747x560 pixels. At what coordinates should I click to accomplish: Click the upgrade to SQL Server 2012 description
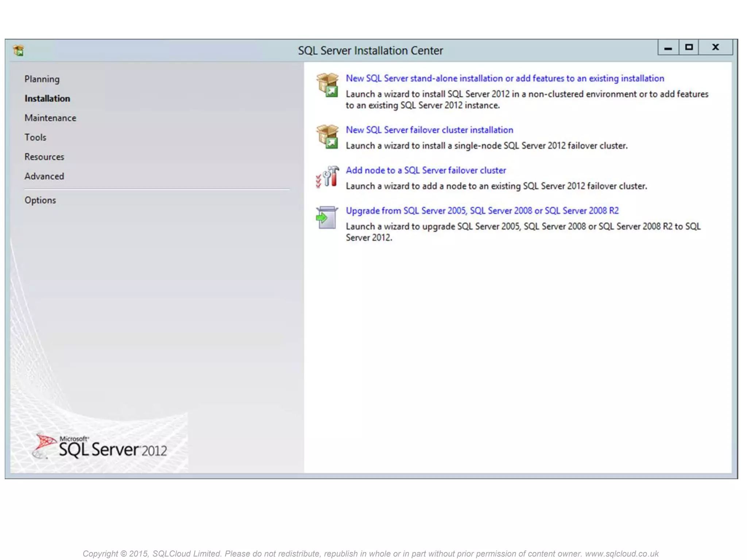[523, 232]
